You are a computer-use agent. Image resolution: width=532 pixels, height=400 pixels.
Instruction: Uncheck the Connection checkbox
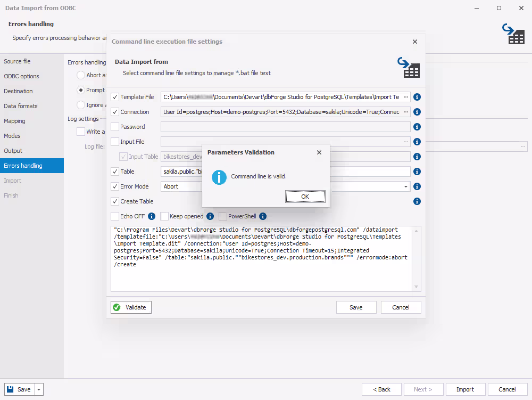pyautogui.click(x=115, y=112)
